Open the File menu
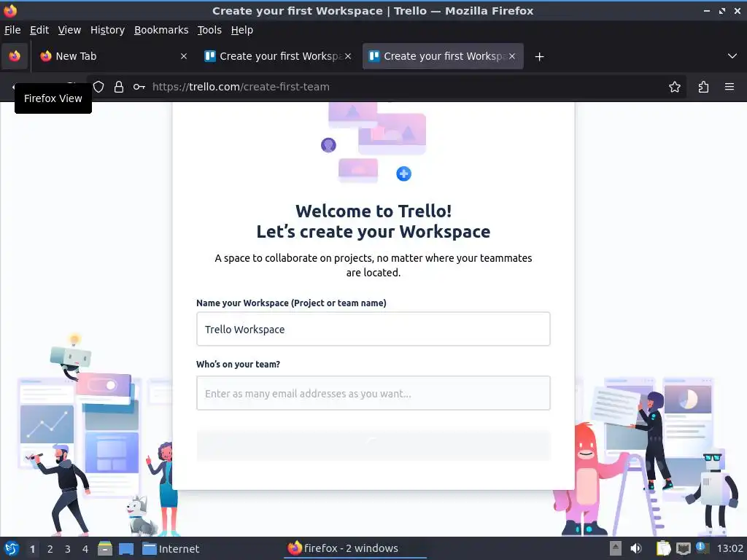The width and height of the screenshot is (747, 560). [x=12, y=30]
